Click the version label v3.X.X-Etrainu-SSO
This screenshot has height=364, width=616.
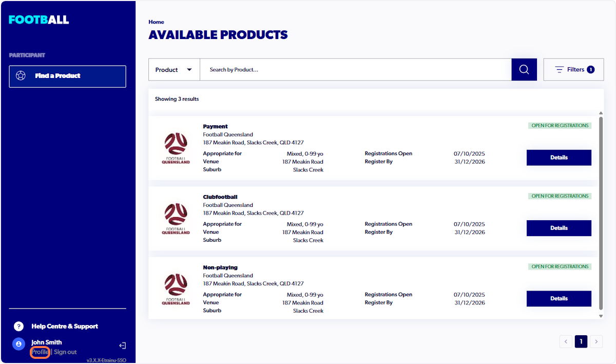pyautogui.click(x=106, y=360)
